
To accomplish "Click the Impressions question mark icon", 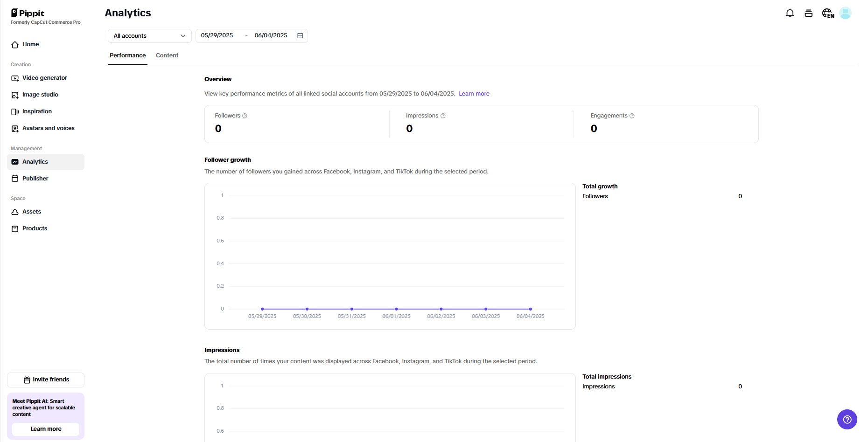I will [x=443, y=115].
